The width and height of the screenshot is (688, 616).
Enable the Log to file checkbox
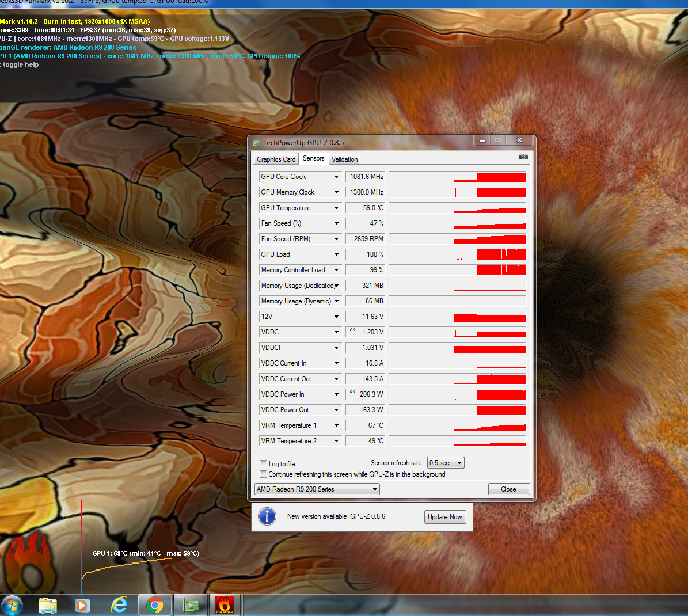(264, 464)
